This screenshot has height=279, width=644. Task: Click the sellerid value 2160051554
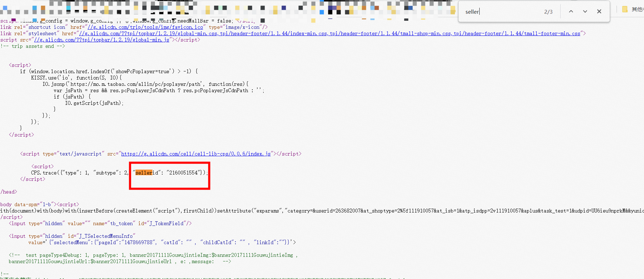(x=183, y=173)
